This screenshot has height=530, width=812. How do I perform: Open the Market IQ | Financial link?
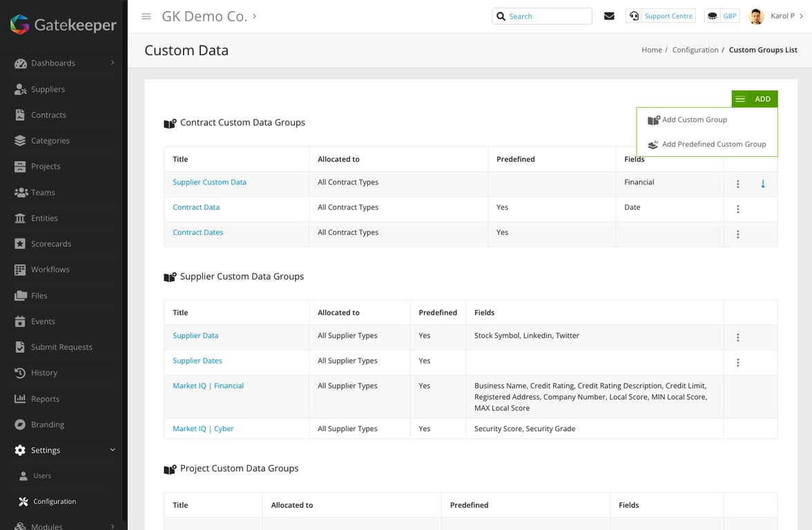point(208,386)
